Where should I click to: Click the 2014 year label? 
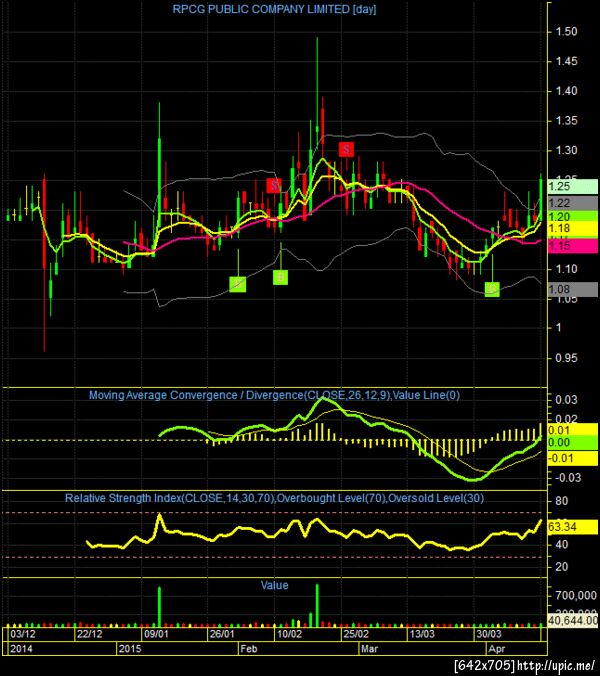coord(21,648)
